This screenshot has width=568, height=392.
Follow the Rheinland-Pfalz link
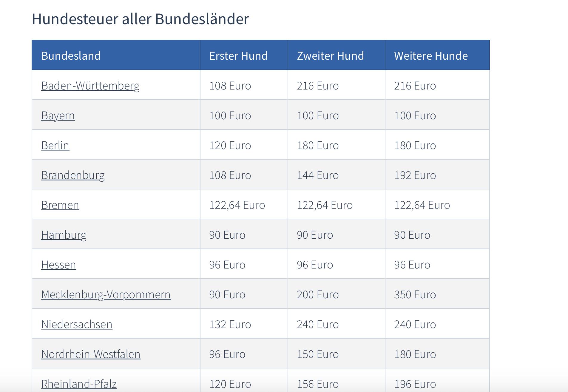79,384
